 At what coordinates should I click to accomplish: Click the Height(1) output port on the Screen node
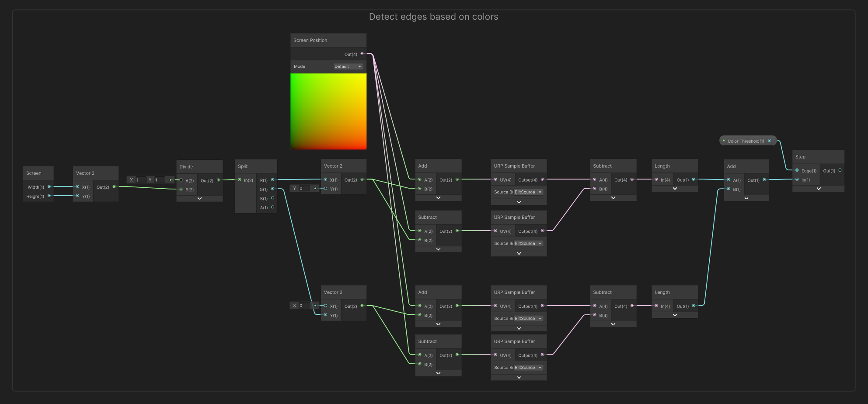click(x=49, y=196)
